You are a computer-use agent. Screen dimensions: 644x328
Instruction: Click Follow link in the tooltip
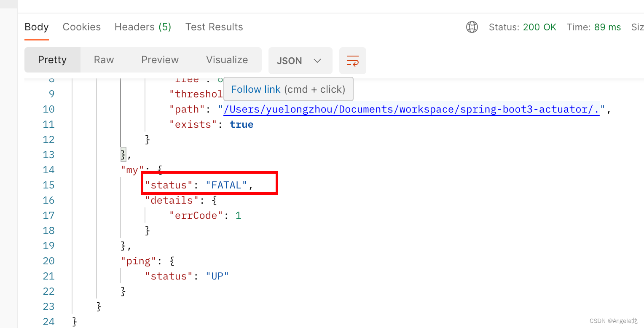click(x=255, y=89)
